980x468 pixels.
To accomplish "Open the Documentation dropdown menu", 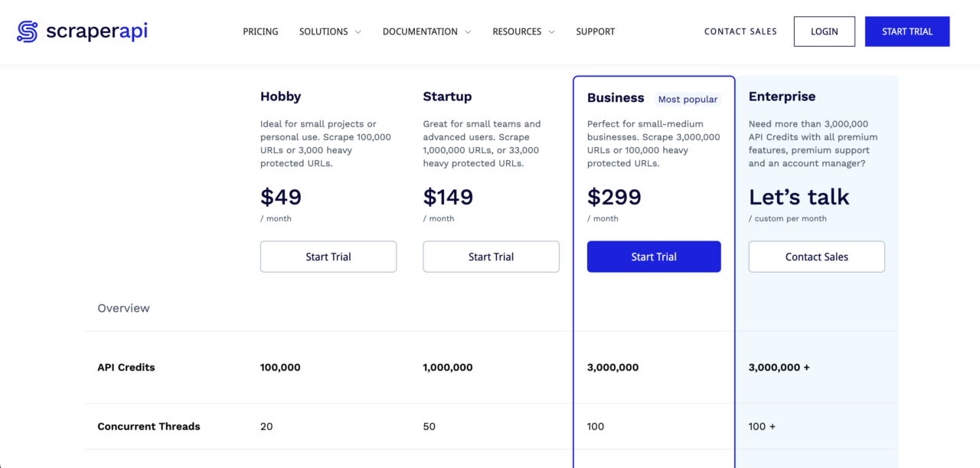I will 426,31.
